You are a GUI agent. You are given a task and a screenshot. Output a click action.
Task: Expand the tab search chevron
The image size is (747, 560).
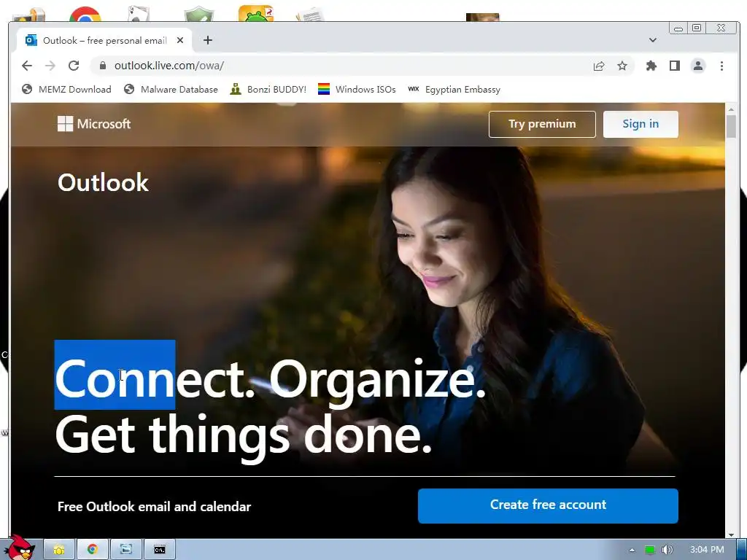tap(653, 40)
